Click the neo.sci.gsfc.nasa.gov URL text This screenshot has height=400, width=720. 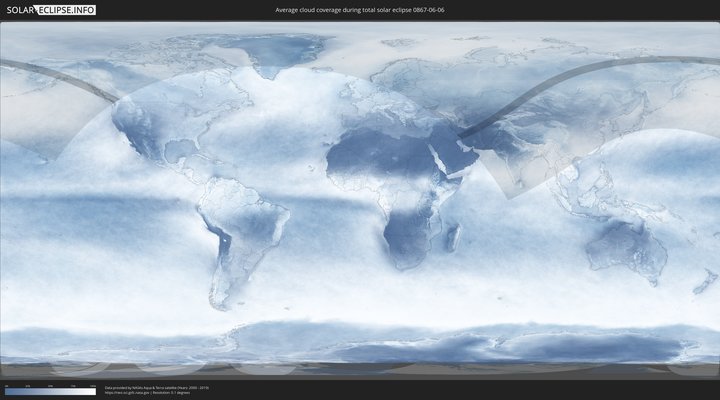[127, 393]
